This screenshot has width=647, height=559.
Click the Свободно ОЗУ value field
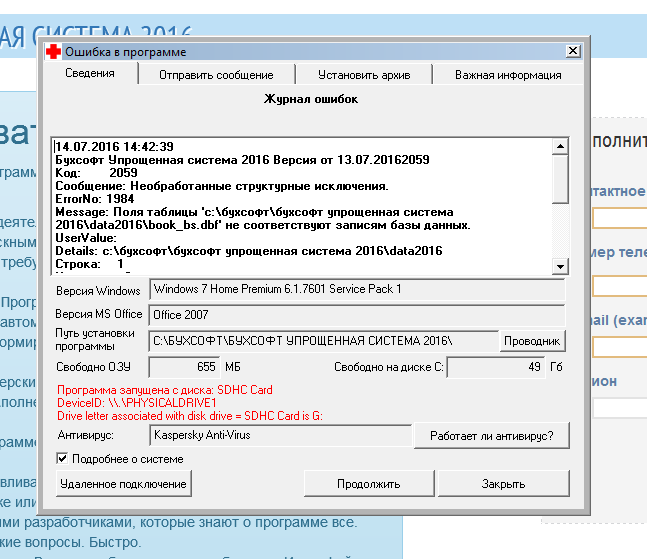pyautogui.click(x=184, y=367)
